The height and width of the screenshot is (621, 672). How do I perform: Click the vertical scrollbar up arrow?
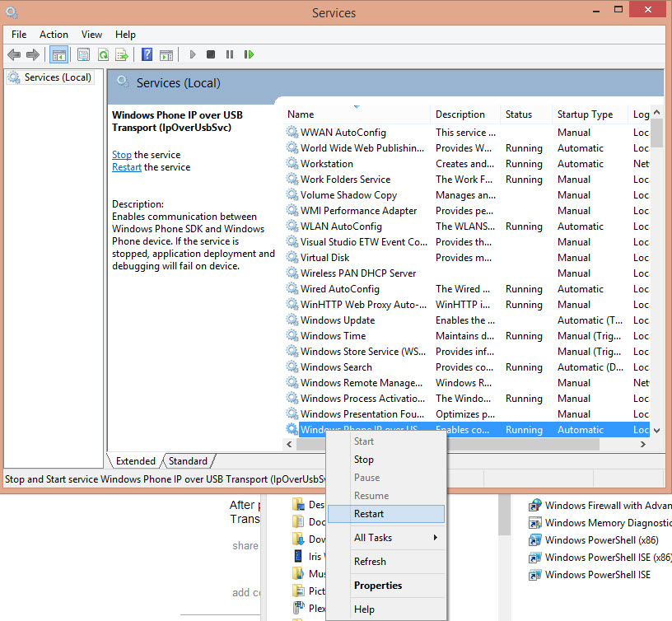656,112
